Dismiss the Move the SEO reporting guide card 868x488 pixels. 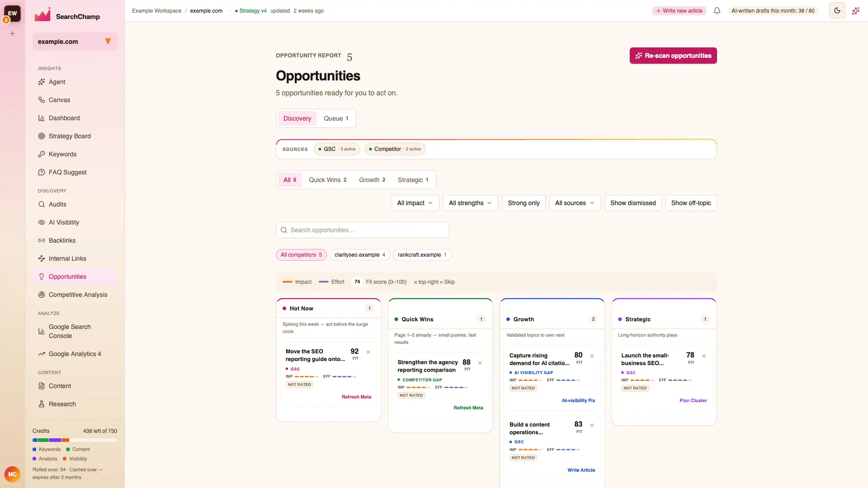(368, 352)
